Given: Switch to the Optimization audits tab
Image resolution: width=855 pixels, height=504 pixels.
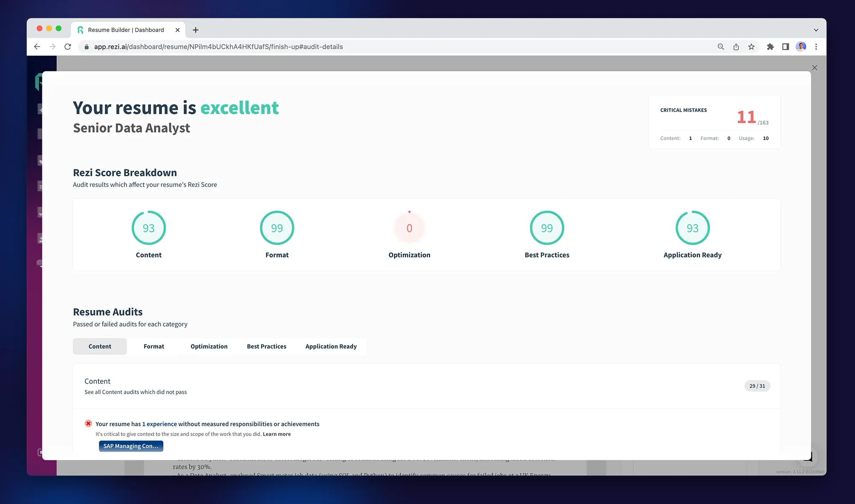Looking at the screenshot, I should [209, 346].
